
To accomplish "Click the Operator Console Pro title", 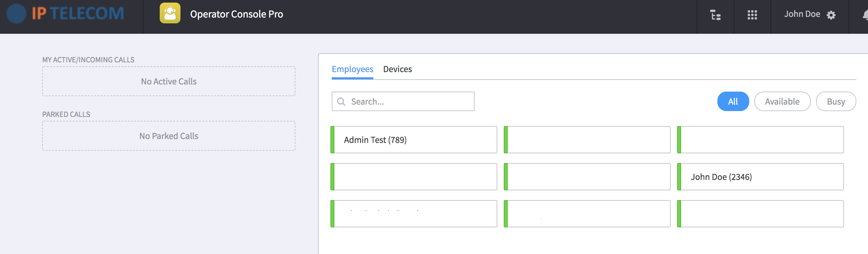I will click(x=236, y=14).
